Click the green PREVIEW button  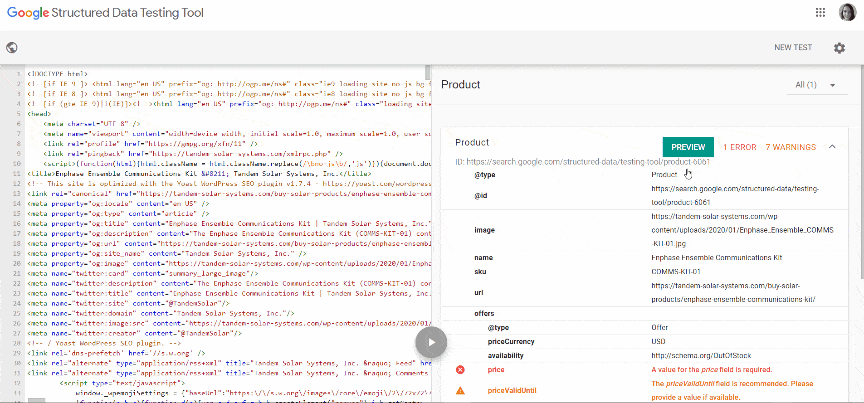click(x=688, y=147)
